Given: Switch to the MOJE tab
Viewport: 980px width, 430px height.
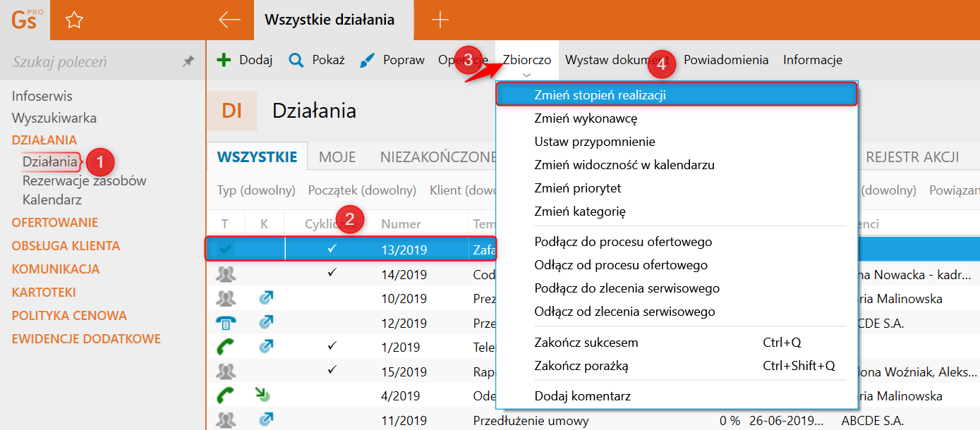Looking at the screenshot, I should coord(337,156).
